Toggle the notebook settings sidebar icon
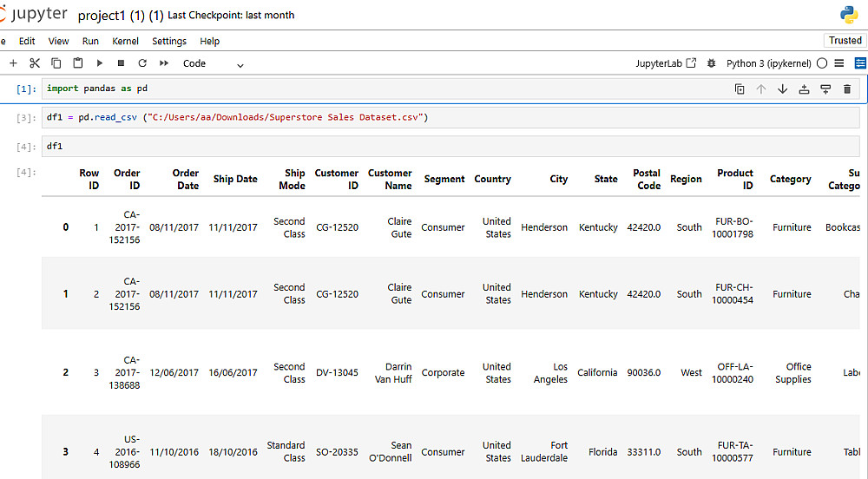This screenshot has height=479, width=868. coord(860,63)
